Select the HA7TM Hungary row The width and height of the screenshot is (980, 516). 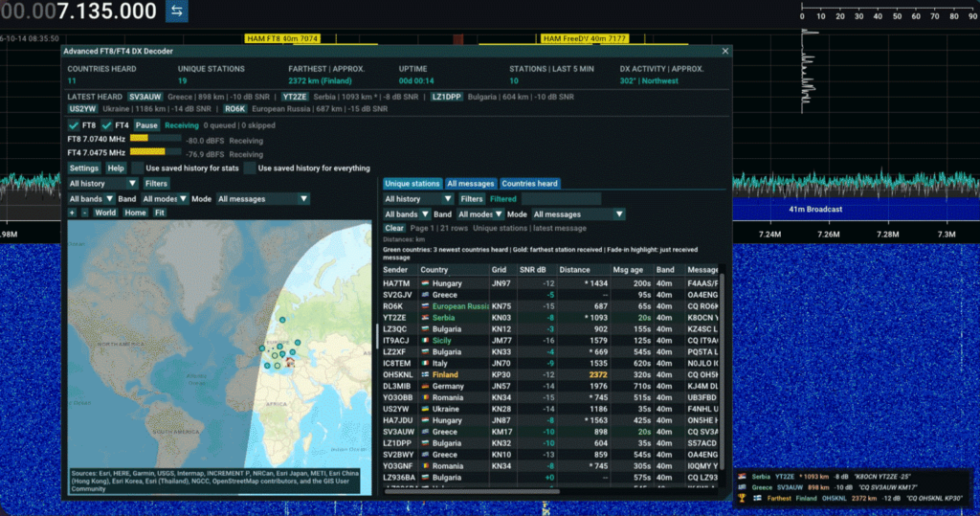click(x=550, y=284)
